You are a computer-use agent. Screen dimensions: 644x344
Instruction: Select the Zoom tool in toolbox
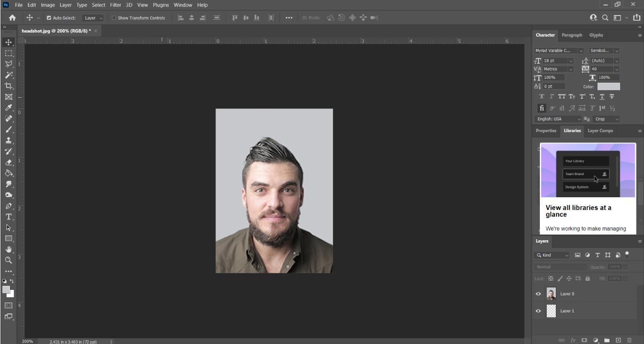8,260
